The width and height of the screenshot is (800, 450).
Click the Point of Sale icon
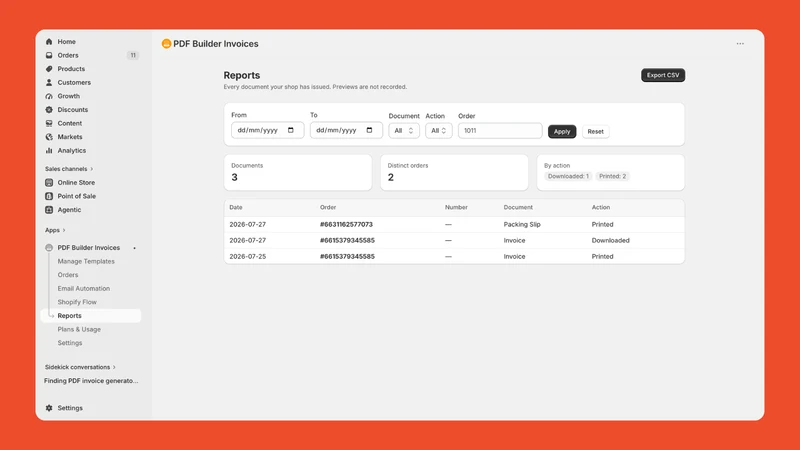[49, 196]
